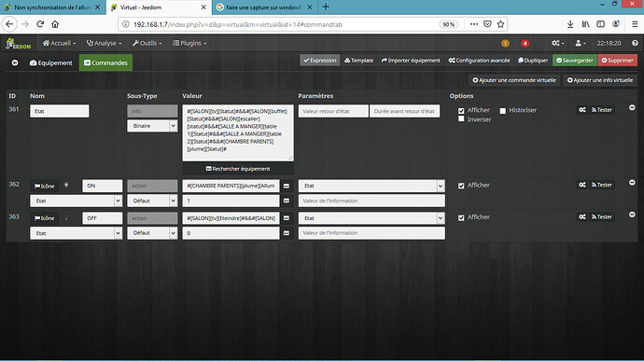Click Ajouter une commande virtuelle

tap(514, 80)
